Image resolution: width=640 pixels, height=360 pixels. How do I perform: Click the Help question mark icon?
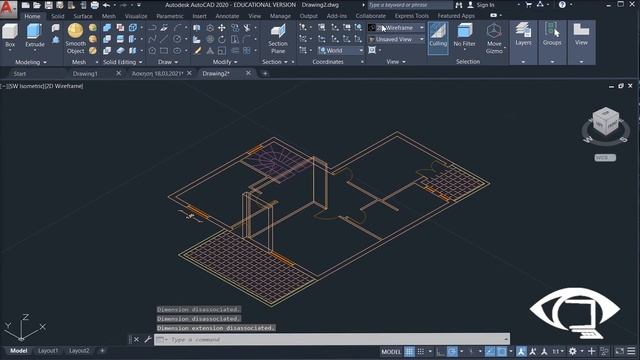(x=562, y=5)
